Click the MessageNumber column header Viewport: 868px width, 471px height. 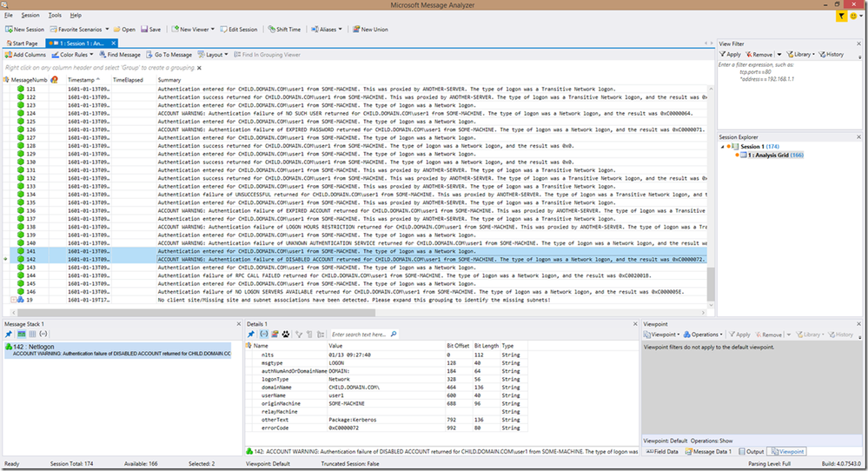tap(30, 80)
